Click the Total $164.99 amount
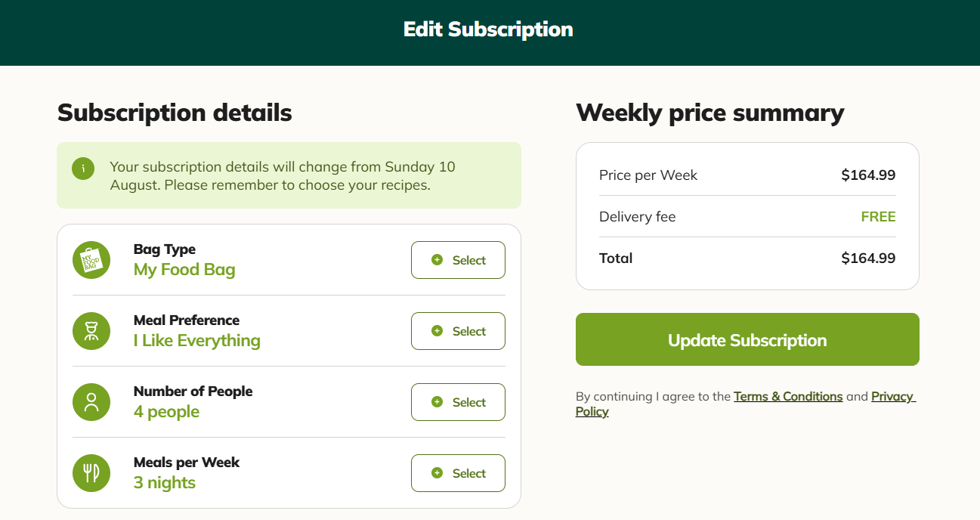 [868, 258]
